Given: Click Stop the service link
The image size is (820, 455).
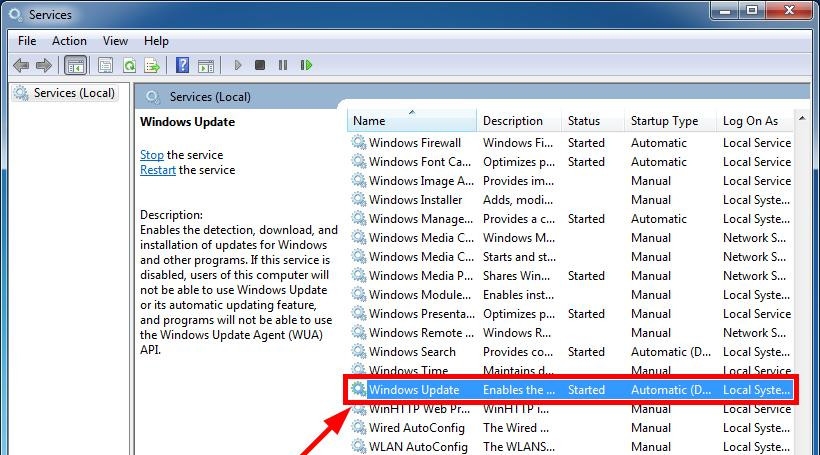Looking at the screenshot, I should (152, 155).
